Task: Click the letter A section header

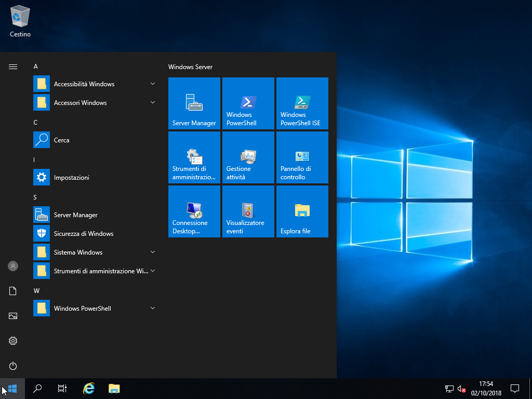Action: [x=36, y=66]
